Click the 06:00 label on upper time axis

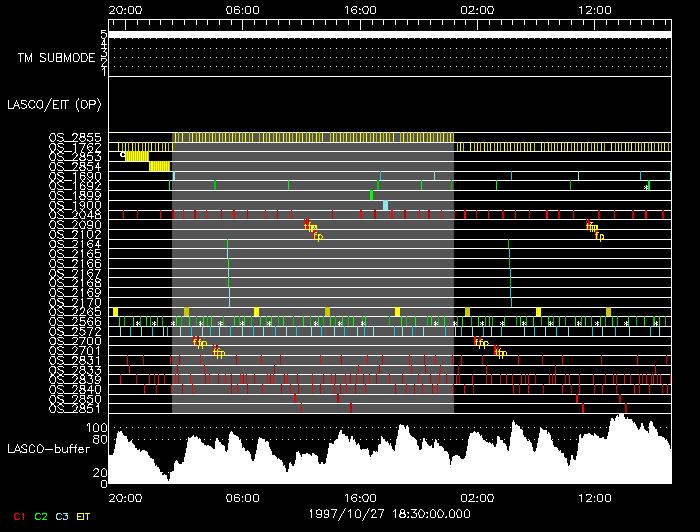point(242,10)
